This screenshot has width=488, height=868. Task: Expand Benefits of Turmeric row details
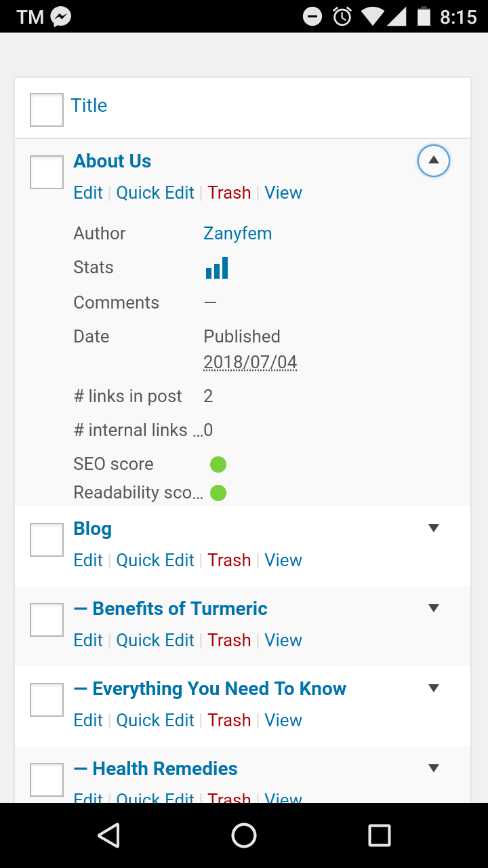click(434, 609)
